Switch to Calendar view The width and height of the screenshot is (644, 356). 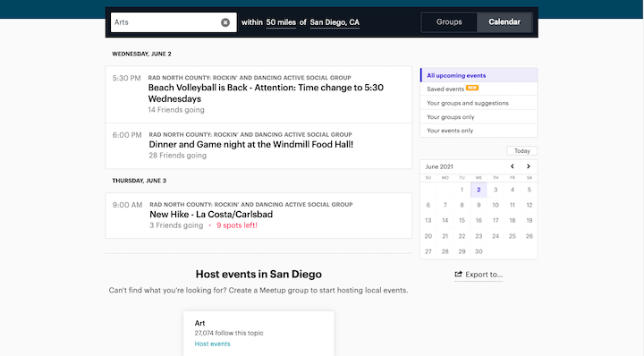(x=504, y=22)
